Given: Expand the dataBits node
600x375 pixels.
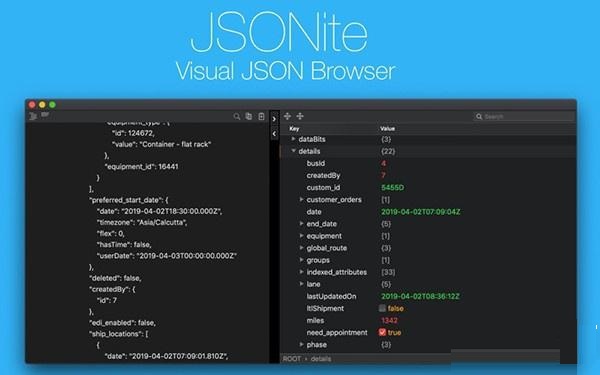Looking at the screenshot, I should pos(293,139).
